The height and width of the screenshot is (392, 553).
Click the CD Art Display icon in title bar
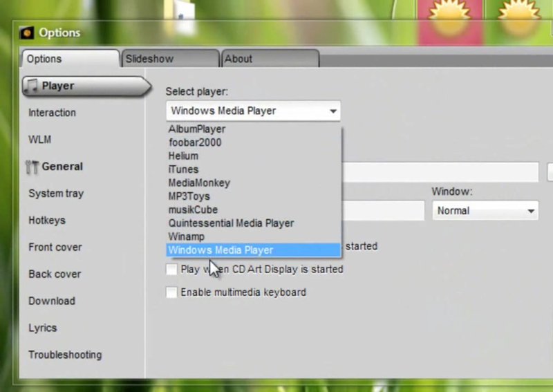pos(26,32)
